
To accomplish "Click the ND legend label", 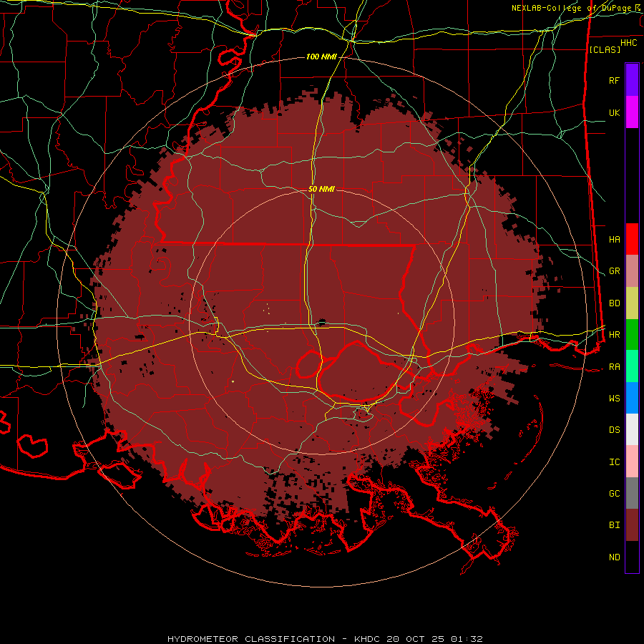I will coord(614,557).
